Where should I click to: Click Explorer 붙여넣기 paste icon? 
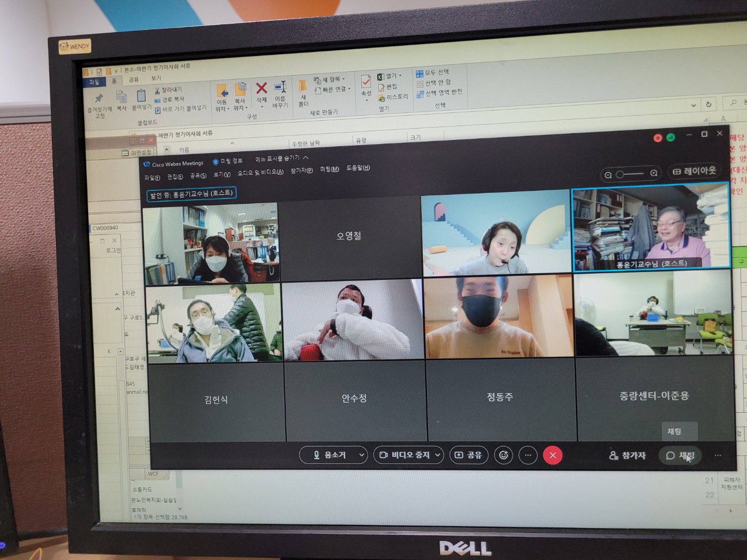pos(141,100)
